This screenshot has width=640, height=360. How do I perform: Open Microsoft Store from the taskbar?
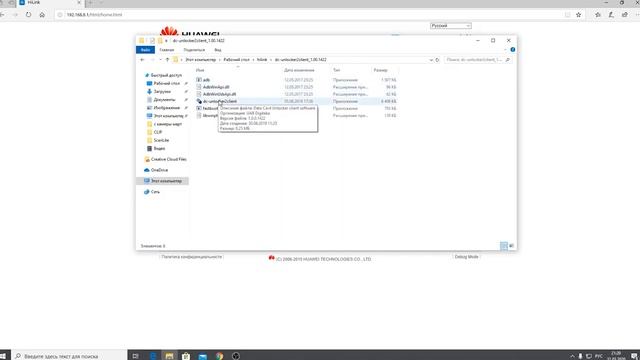(186, 356)
